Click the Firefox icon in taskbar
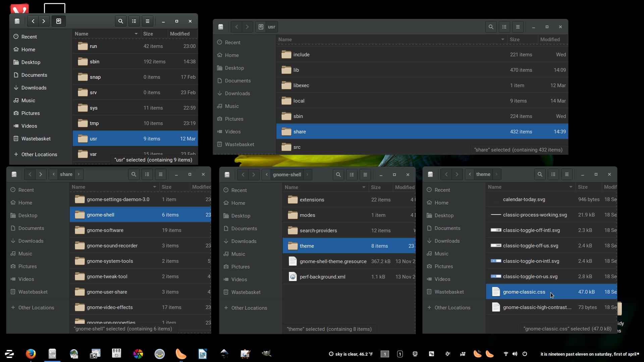This screenshot has width=644, height=362. (30, 354)
